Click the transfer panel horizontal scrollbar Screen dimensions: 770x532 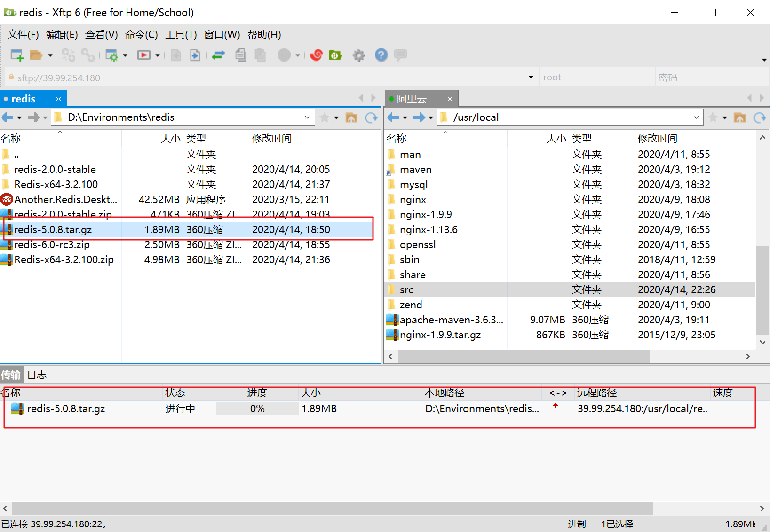(333, 509)
